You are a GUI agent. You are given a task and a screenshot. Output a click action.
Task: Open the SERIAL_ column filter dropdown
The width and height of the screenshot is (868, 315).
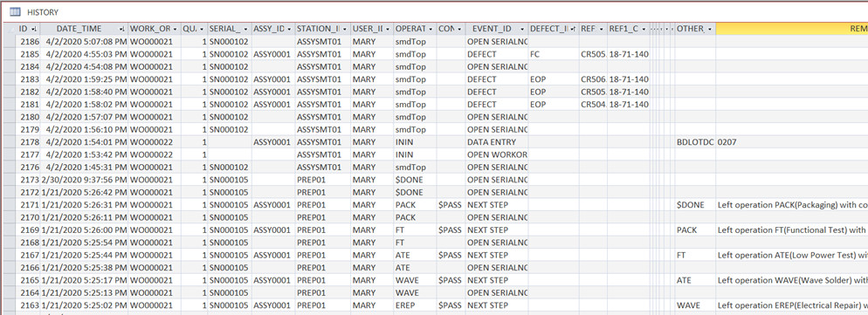pyautogui.click(x=245, y=29)
